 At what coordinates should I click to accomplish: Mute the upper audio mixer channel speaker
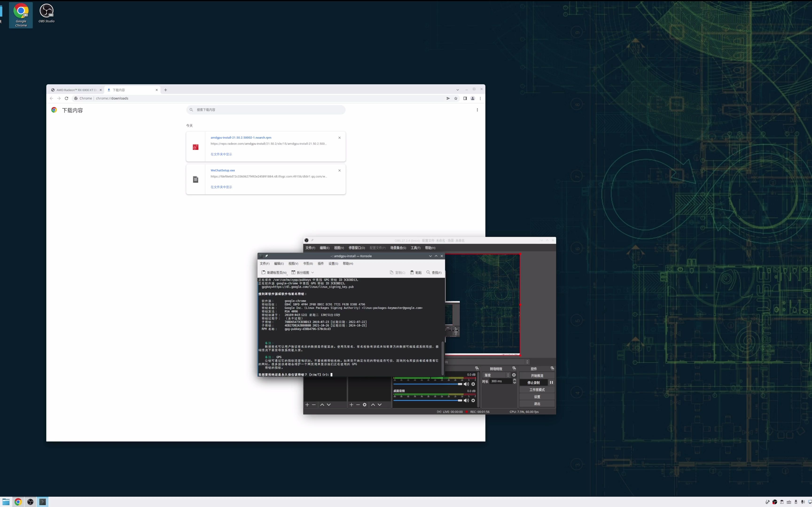click(x=466, y=384)
